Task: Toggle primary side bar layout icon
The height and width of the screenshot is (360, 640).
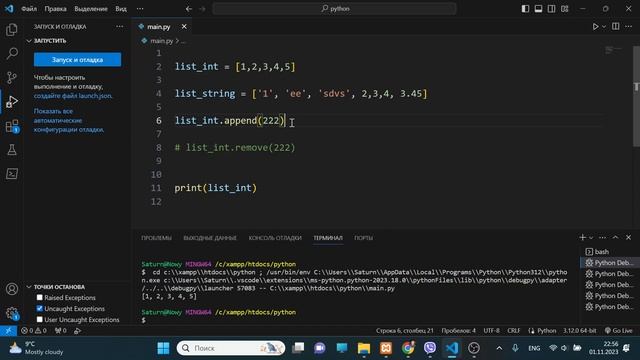Action: (525, 9)
